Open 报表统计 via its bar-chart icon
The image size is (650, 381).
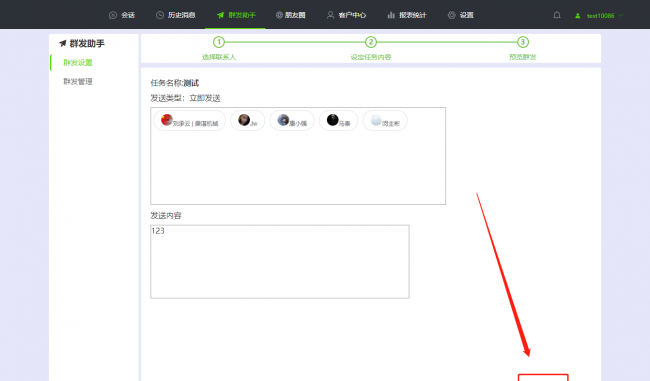tap(391, 15)
